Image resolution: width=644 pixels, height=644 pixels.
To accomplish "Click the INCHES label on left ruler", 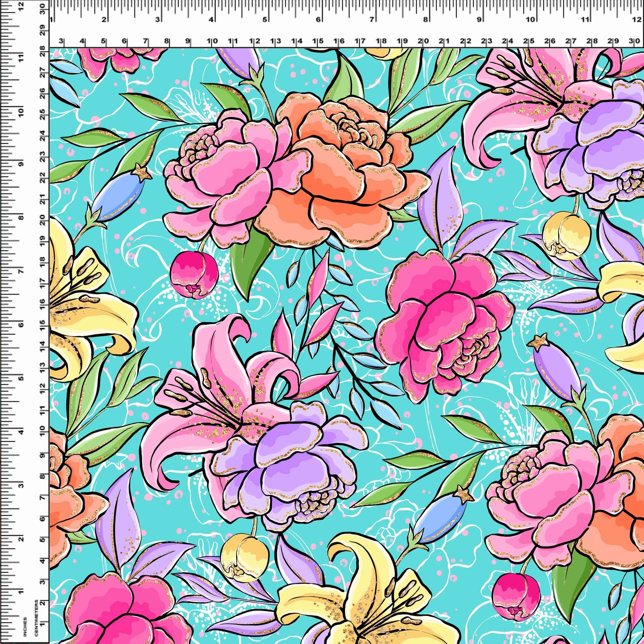I will (x=25, y=626).
